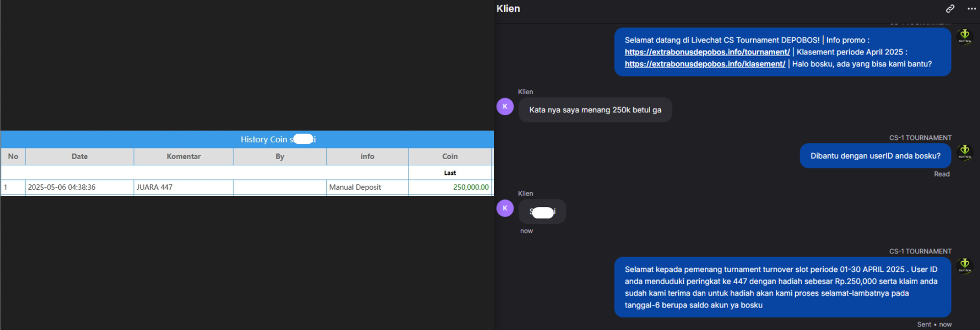The height and width of the screenshot is (330, 980).
Task: Click the 'info' column header
Action: tap(368, 157)
